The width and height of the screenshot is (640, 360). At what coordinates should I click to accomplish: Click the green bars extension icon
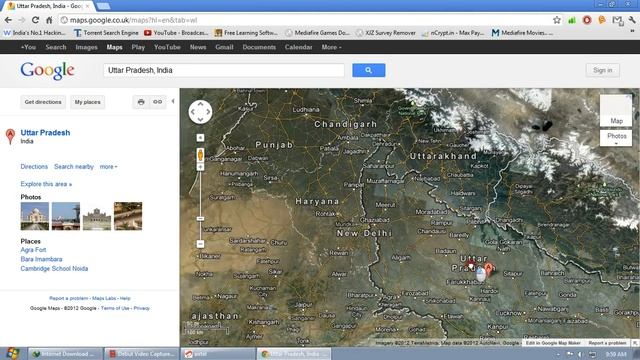[572, 20]
